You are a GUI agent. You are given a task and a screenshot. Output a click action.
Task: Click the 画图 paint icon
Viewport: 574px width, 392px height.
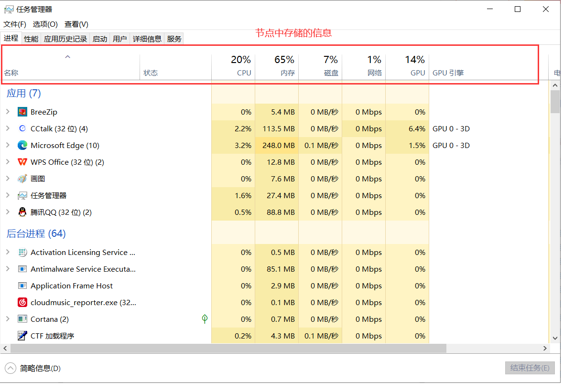(x=22, y=179)
